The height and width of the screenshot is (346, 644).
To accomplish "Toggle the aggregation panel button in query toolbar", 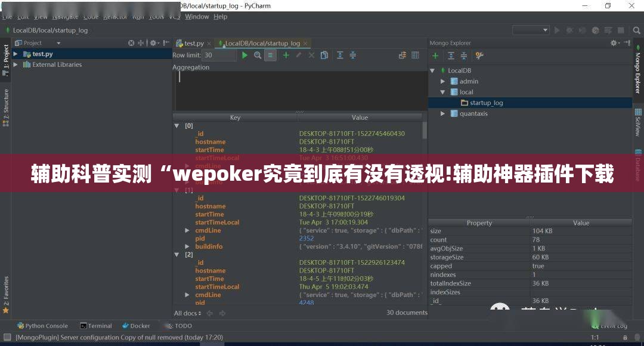I will pyautogui.click(x=270, y=55).
